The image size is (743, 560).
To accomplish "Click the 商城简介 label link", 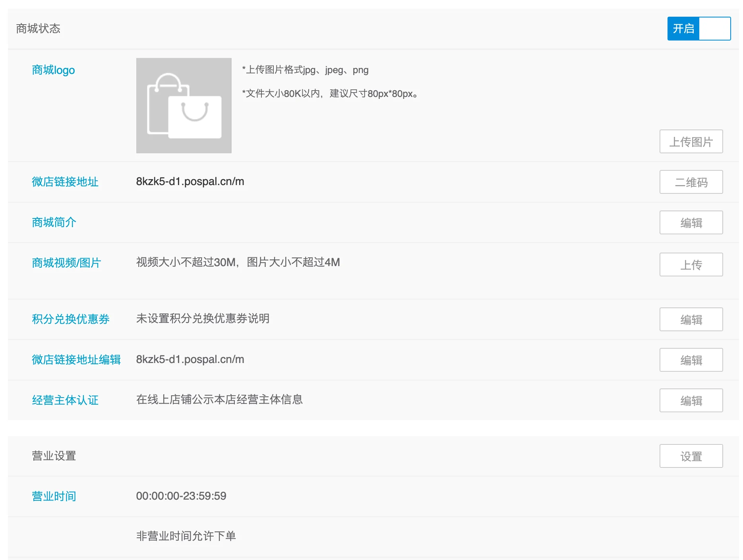I will point(54,222).
